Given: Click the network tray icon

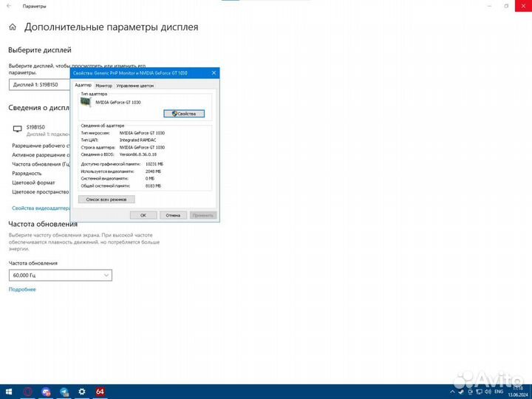Looking at the screenshot, I should [x=479, y=392].
